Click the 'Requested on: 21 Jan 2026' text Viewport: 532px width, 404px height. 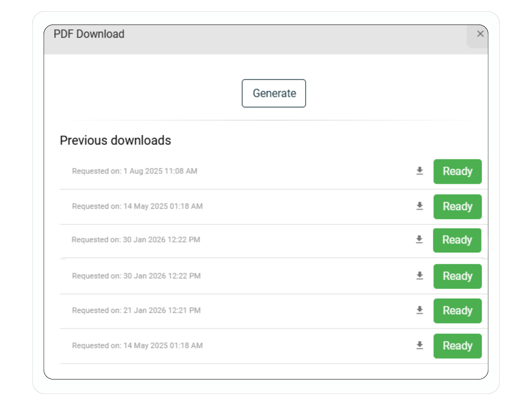[136, 311]
